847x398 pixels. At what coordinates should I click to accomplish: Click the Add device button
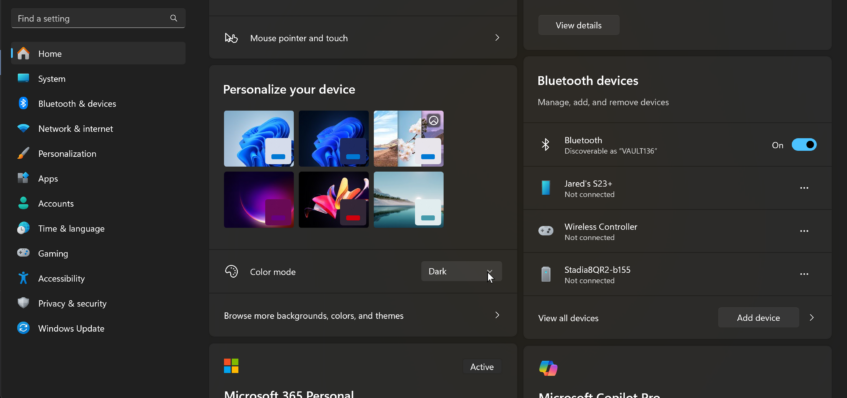[x=758, y=318]
